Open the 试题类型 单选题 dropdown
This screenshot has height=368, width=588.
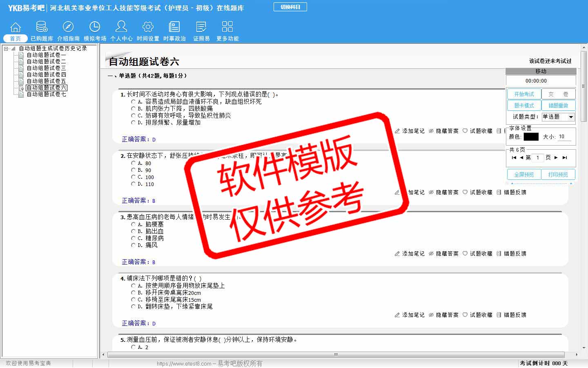[558, 117]
